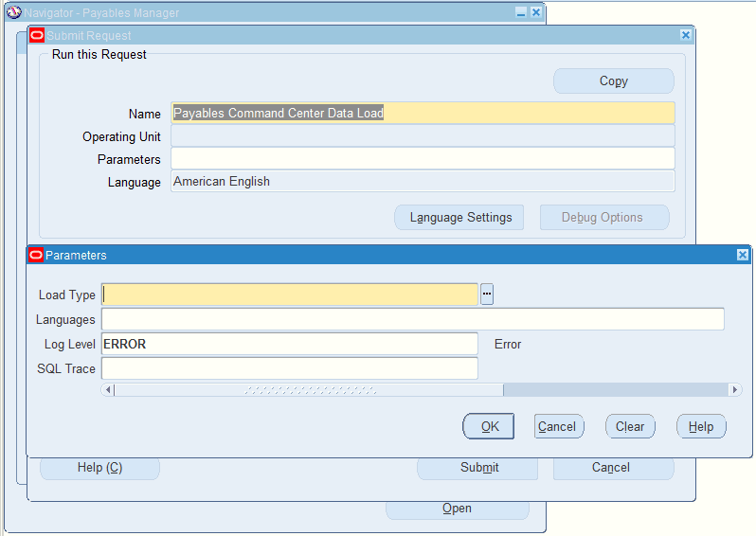Screen dimensions: 756x536
Task: Click Cancel in the Submit Request window
Action: (x=613, y=468)
